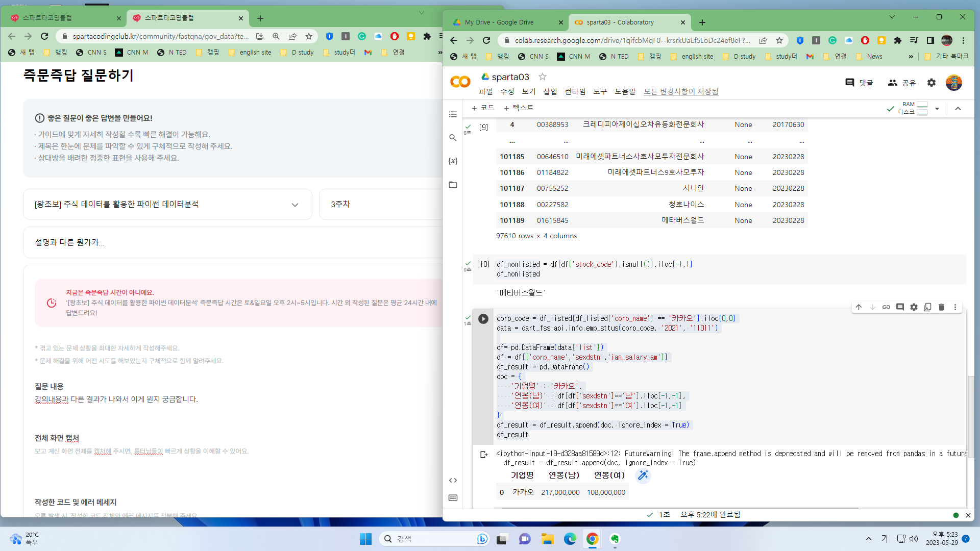Star the sparta03 notebook

(543, 77)
